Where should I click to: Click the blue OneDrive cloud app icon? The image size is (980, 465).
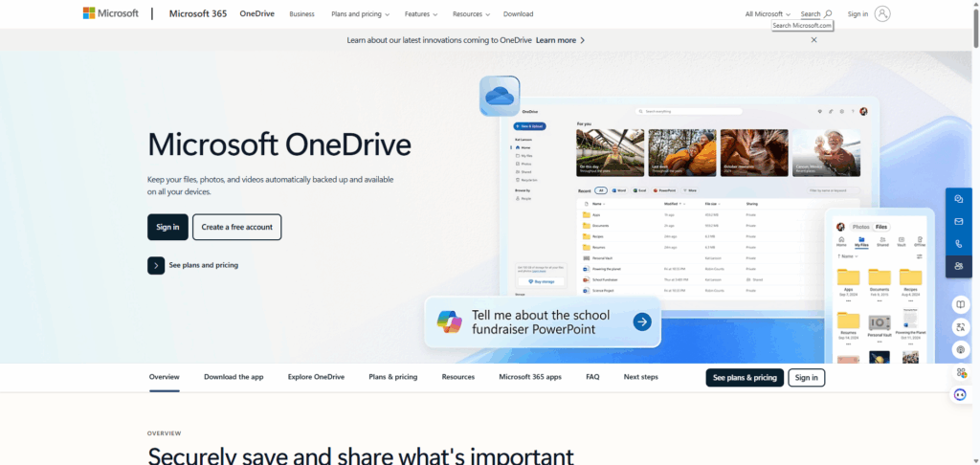[500, 96]
